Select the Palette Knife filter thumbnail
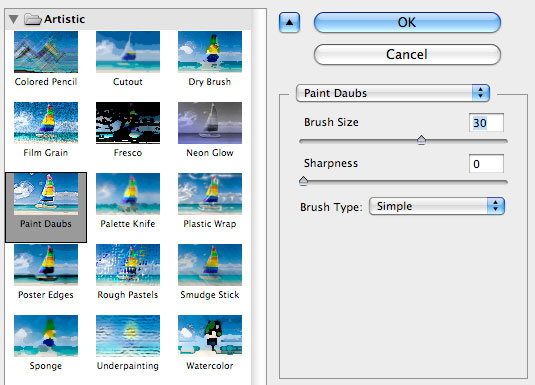The height and width of the screenshot is (385, 535). click(x=128, y=194)
